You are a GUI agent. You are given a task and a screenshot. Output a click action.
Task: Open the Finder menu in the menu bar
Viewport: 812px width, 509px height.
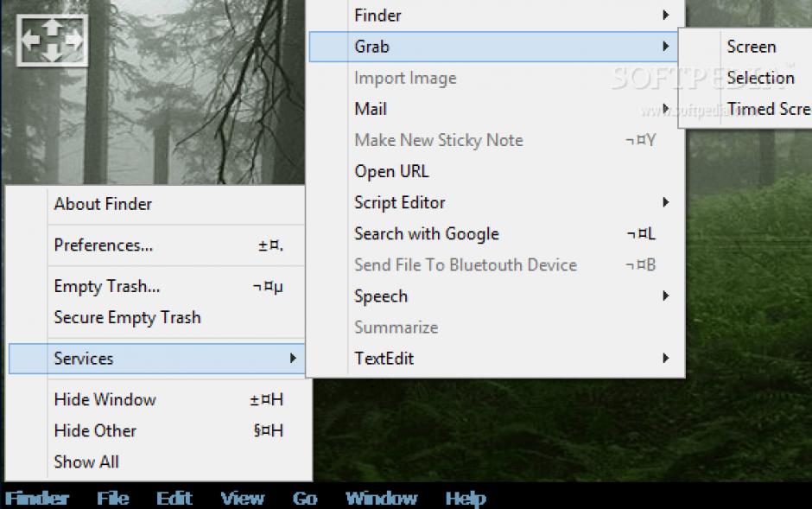[x=37, y=498]
